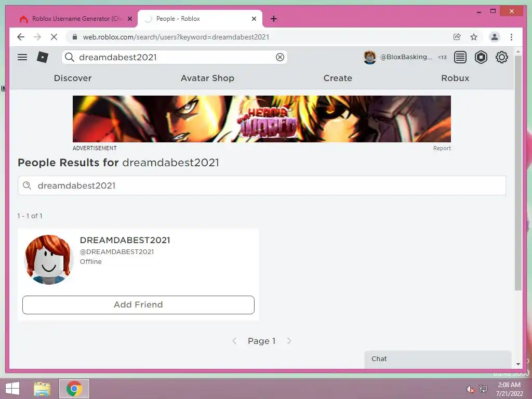This screenshot has height=399, width=532.
Task: Click the '1 - 1 of 1' results count
Action: coord(30,216)
